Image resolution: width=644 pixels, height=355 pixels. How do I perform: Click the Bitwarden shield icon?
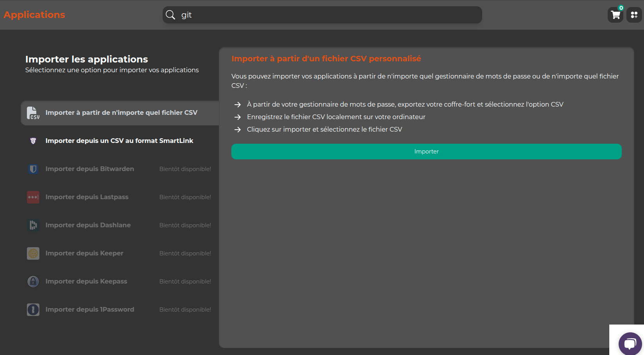point(33,169)
